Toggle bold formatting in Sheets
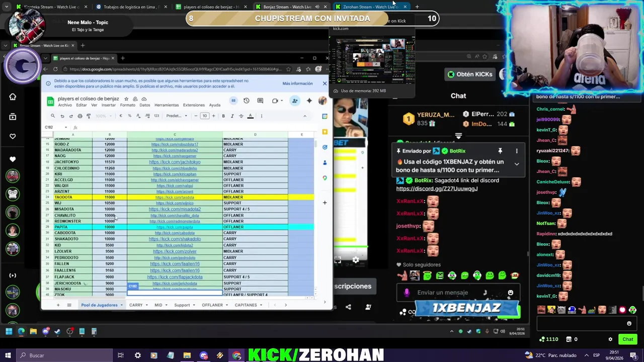Screen dimensions: 644x362 coord(223,116)
